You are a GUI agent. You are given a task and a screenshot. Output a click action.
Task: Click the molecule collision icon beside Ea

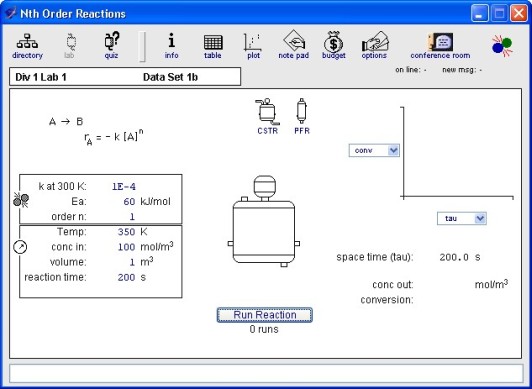pos(21,200)
